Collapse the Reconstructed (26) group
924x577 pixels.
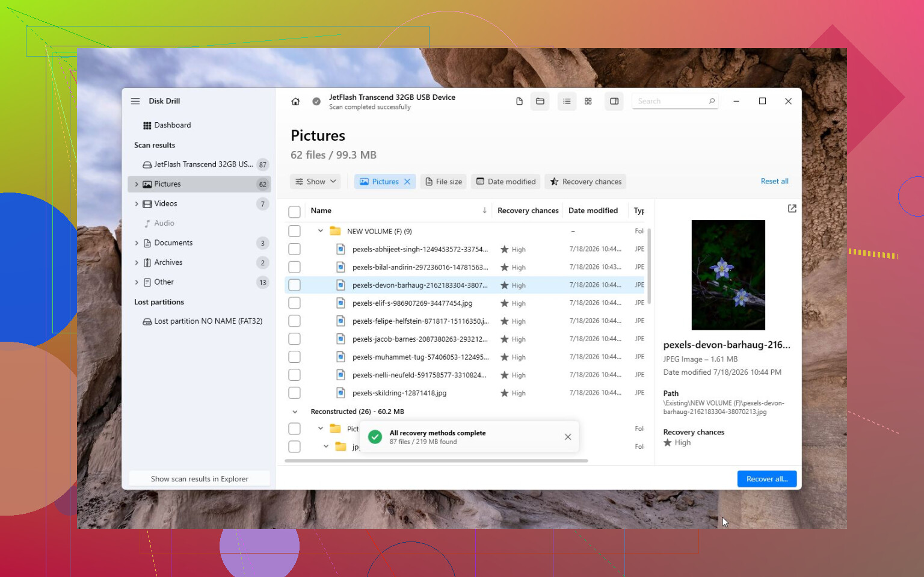295,412
